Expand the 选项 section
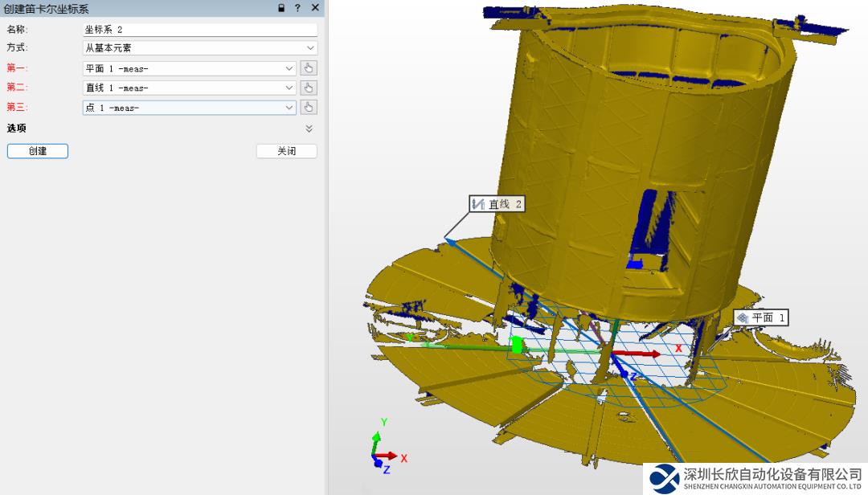This screenshot has height=495, width=868. click(309, 129)
